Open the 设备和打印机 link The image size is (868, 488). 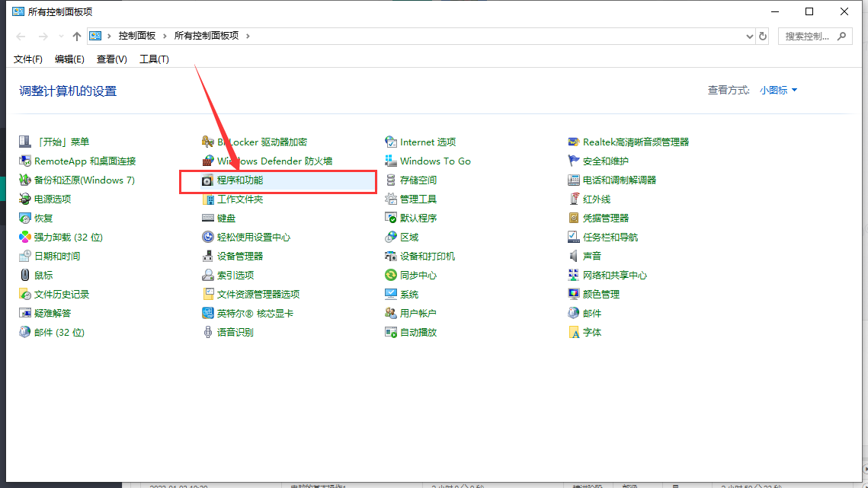(428, 256)
